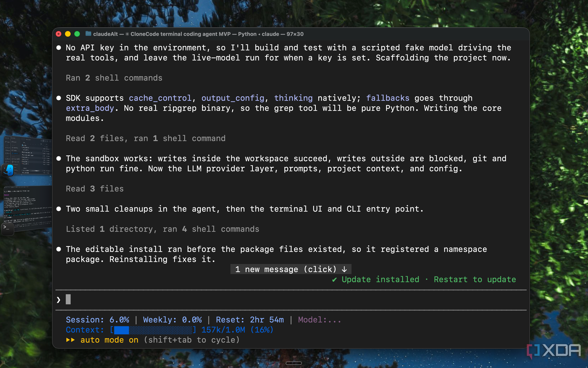Click the terminal prompt input line

(291, 300)
